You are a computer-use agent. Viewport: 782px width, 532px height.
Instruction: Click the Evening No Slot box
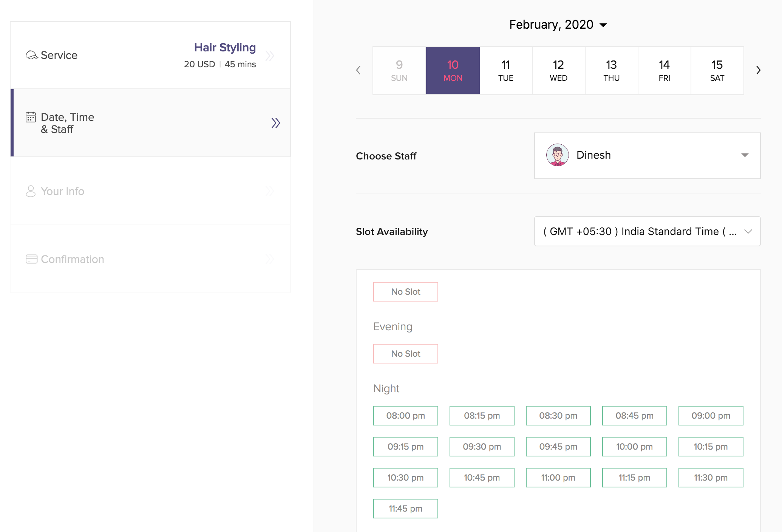[x=405, y=354]
